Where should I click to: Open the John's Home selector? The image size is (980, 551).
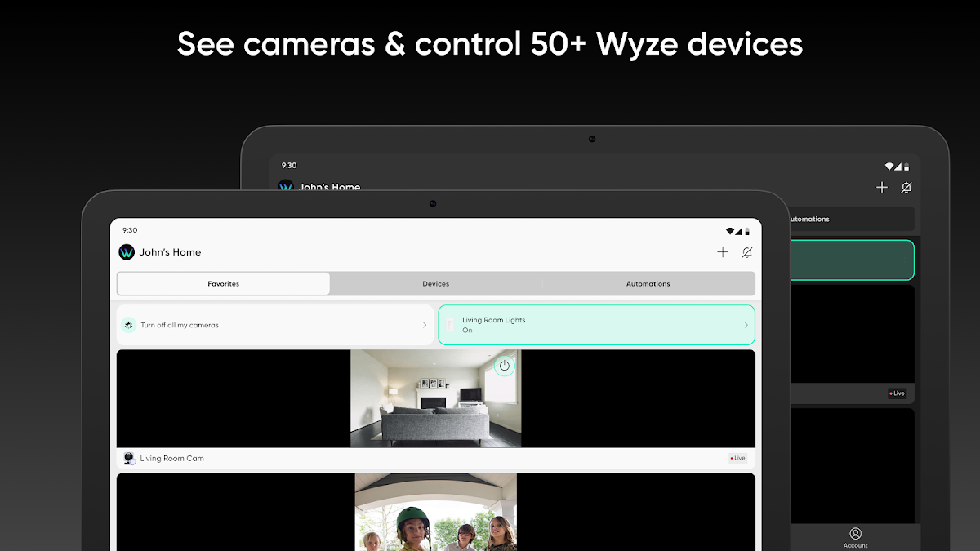[170, 252]
